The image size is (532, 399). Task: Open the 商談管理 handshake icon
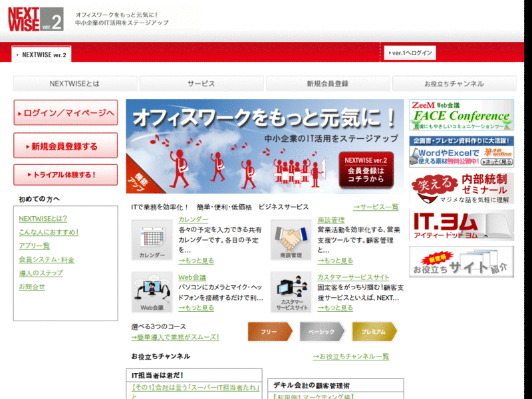click(291, 239)
